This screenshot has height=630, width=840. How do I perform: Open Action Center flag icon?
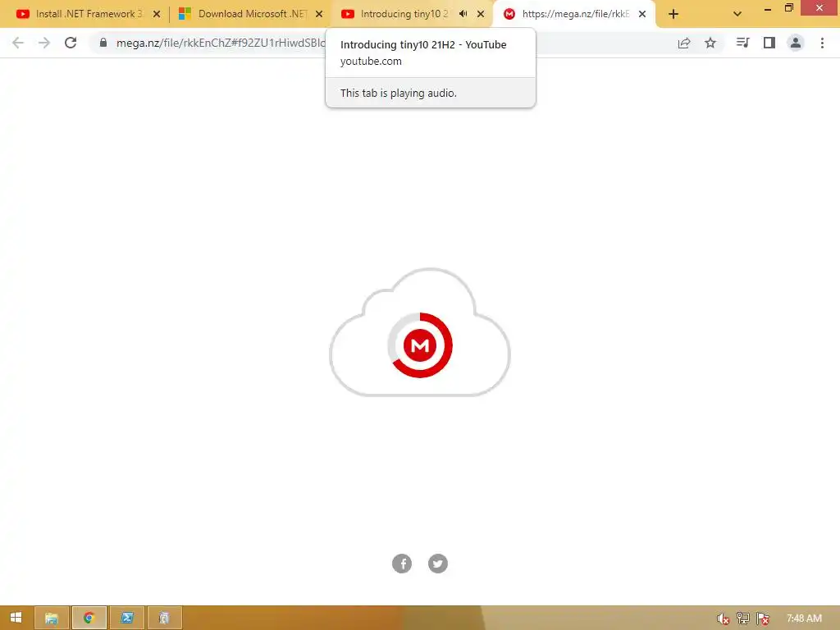(x=763, y=619)
